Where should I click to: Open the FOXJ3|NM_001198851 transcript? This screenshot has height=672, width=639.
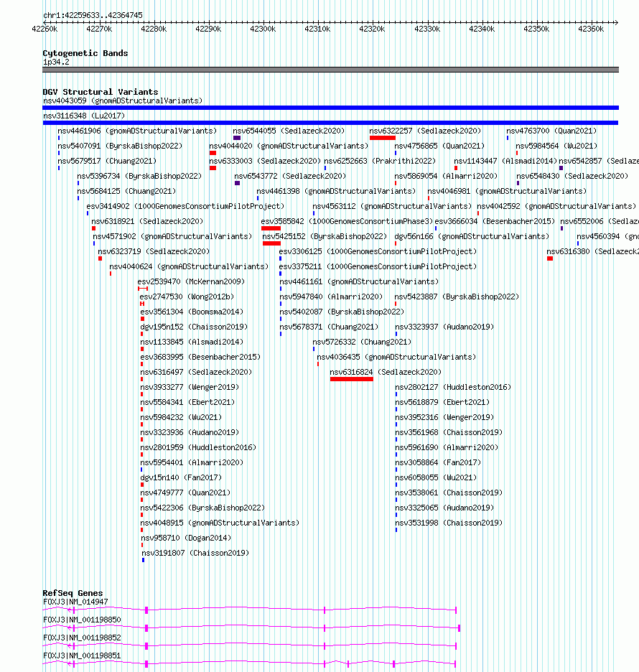(249, 664)
